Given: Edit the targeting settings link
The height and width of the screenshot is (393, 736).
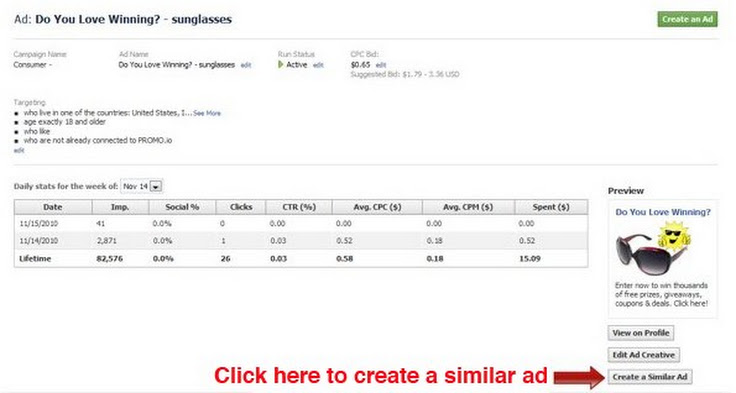Looking at the screenshot, I should tap(19, 150).
